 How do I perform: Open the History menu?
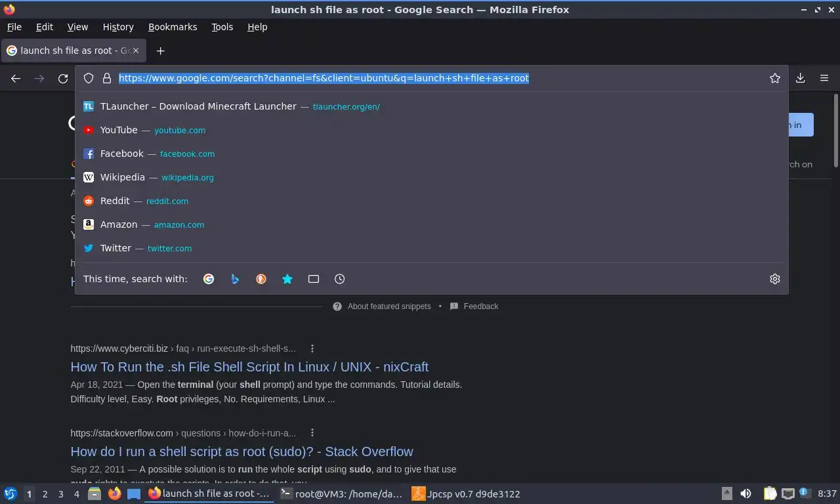118,27
